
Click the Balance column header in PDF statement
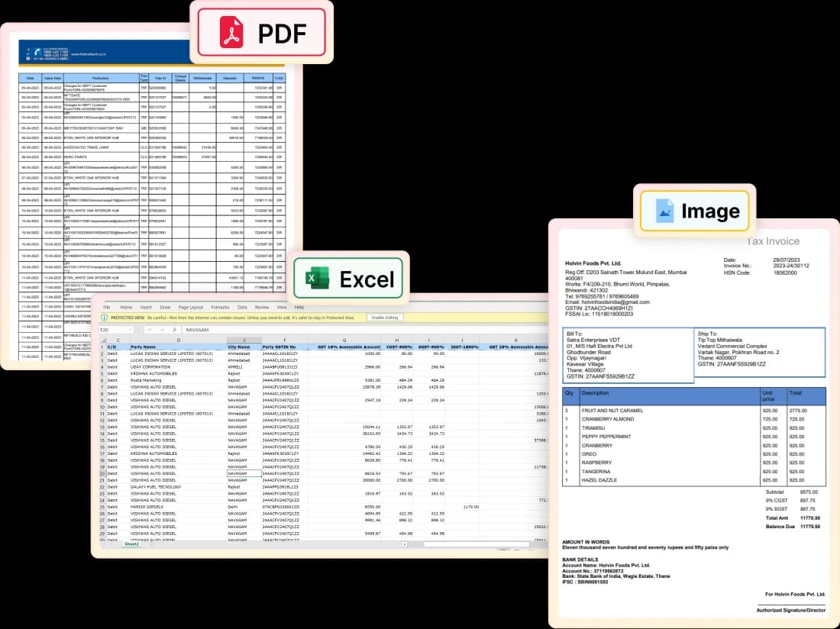pyautogui.click(x=258, y=78)
